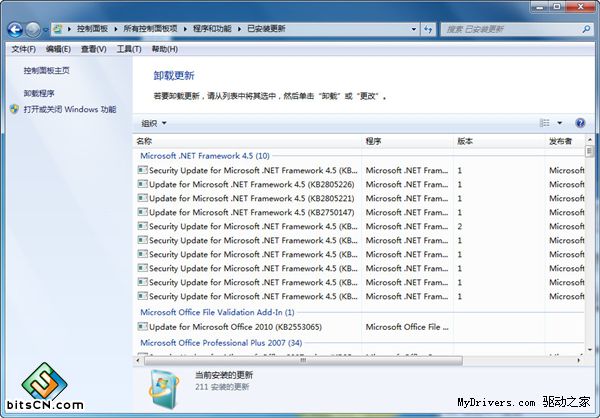Collapse Microsoft .NET Framework 4.5 (10) group
600x418 pixels.
[205, 156]
